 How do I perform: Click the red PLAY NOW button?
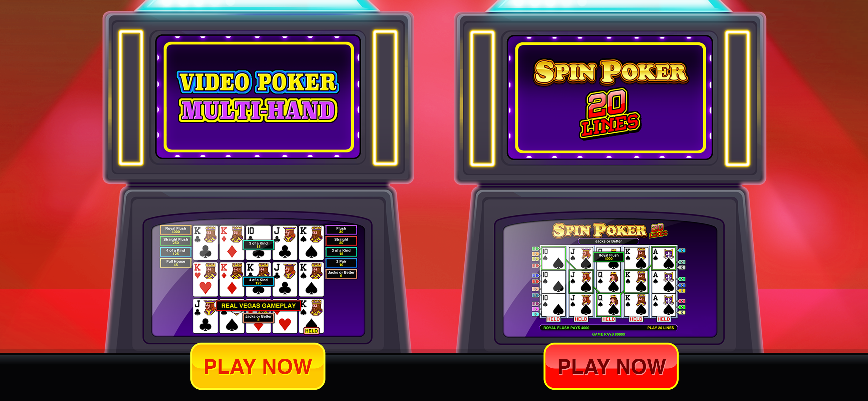pyautogui.click(x=611, y=366)
